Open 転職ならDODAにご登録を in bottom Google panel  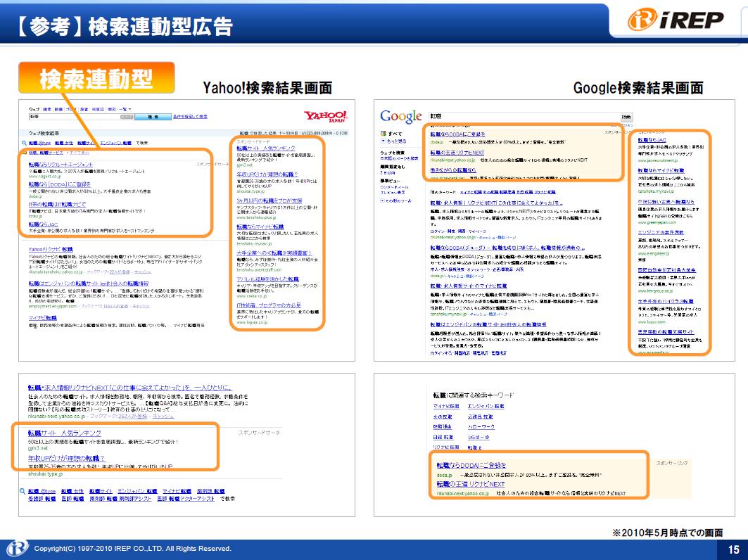471,465
